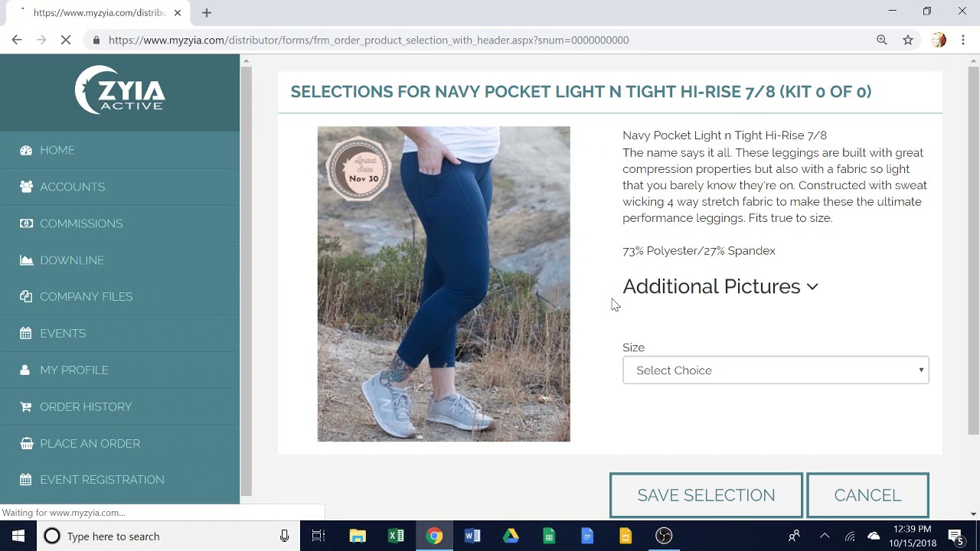Open Windows Start menu

click(18, 536)
